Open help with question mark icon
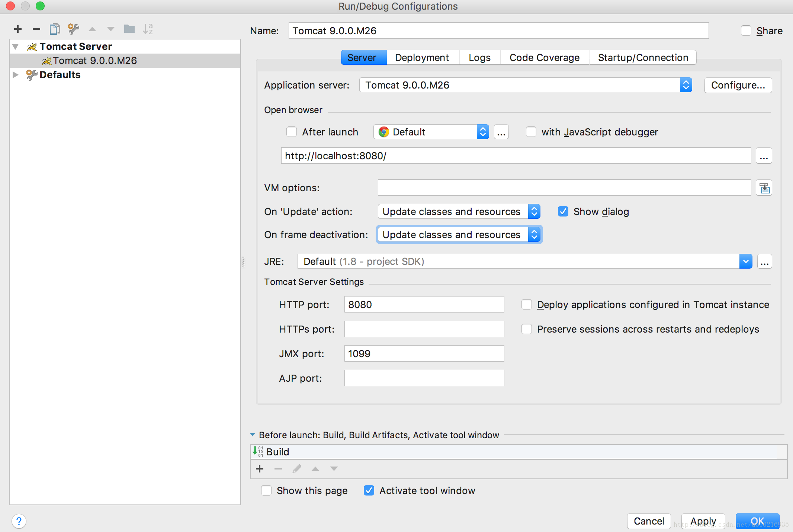Image resolution: width=793 pixels, height=532 pixels. tap(19, 521)
